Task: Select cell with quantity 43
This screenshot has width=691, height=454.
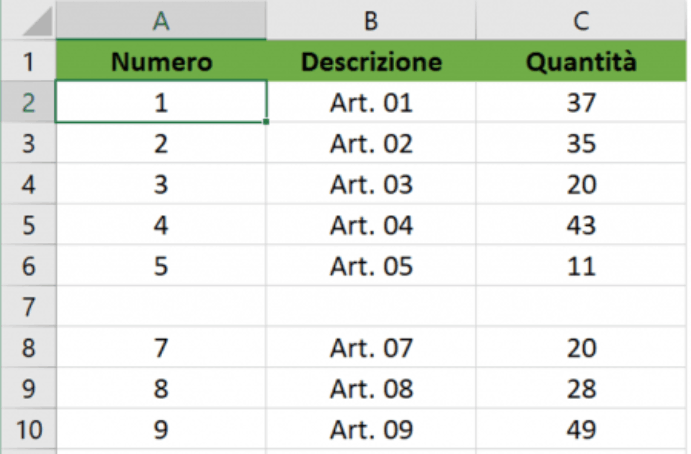Action: point(581,225)
